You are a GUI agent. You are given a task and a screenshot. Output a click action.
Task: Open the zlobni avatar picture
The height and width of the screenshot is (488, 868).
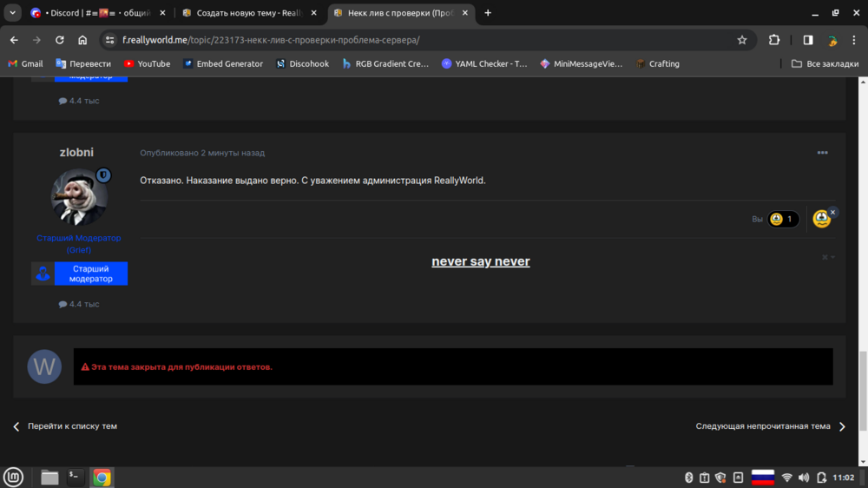[79, 196]
